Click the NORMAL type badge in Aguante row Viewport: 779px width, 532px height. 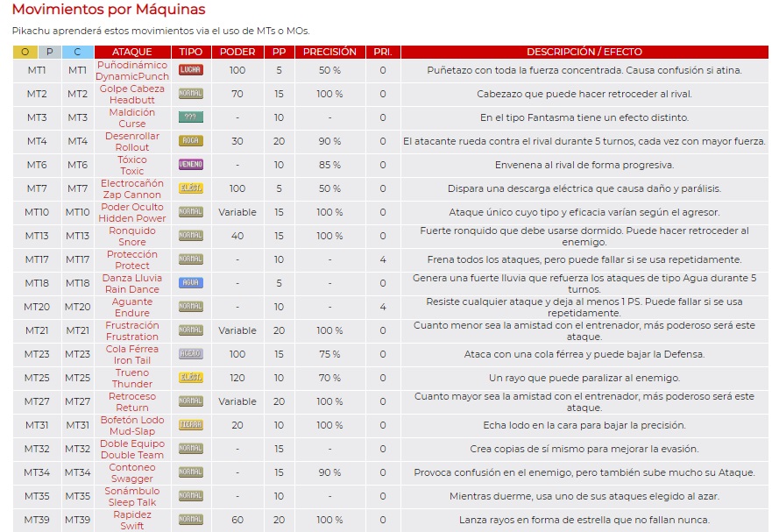pyautogui.click(x=191, y=307)
